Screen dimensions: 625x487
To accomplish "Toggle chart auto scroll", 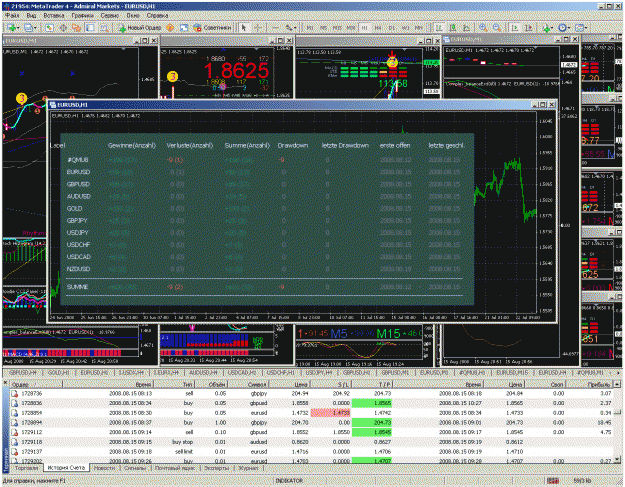I will tap(515, 27).
